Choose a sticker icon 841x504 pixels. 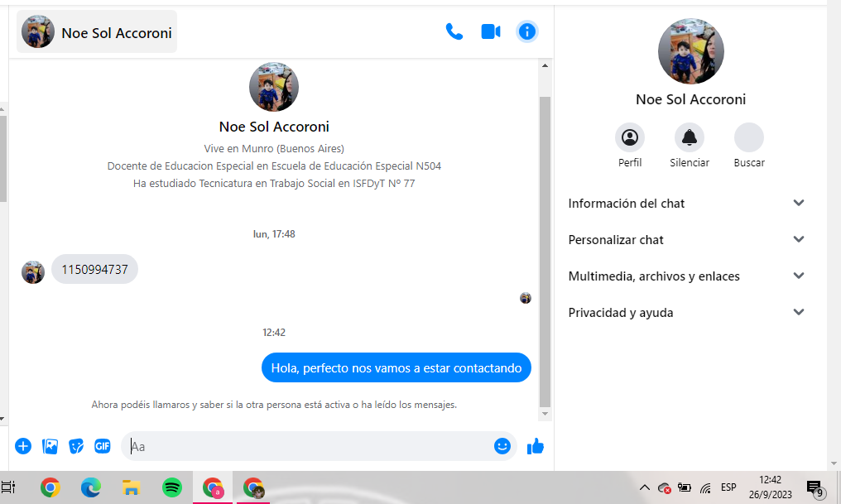tap(76, 446)
